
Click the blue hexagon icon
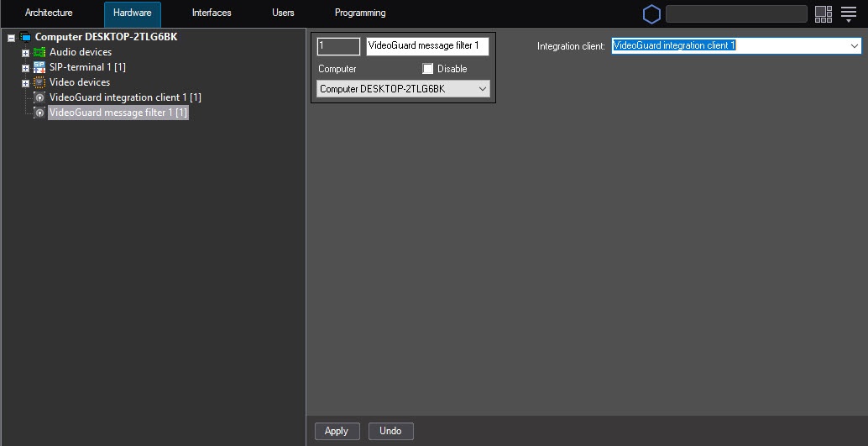tap(651, 14)
